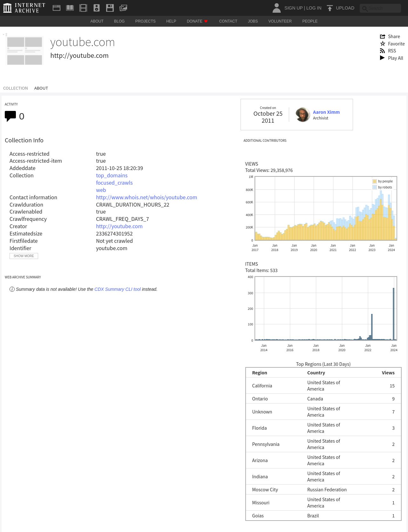This screenshot has width=408, height=532.
Task: Click the Florida region cell
Action: coord(259,428)
